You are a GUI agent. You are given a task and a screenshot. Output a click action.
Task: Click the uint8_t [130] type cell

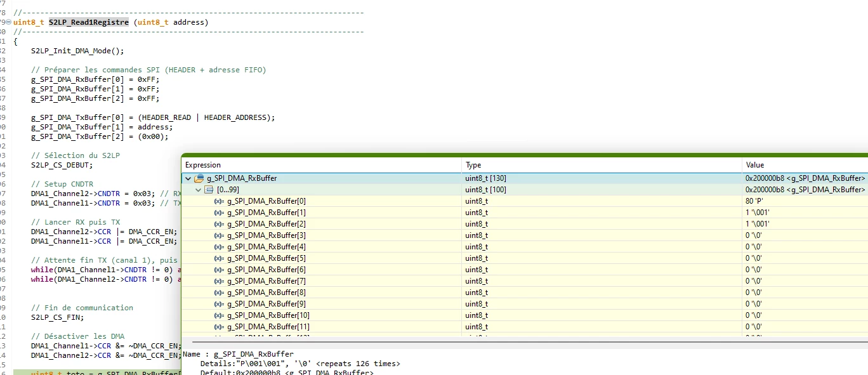pyautogui.click(x=602, y=178)
